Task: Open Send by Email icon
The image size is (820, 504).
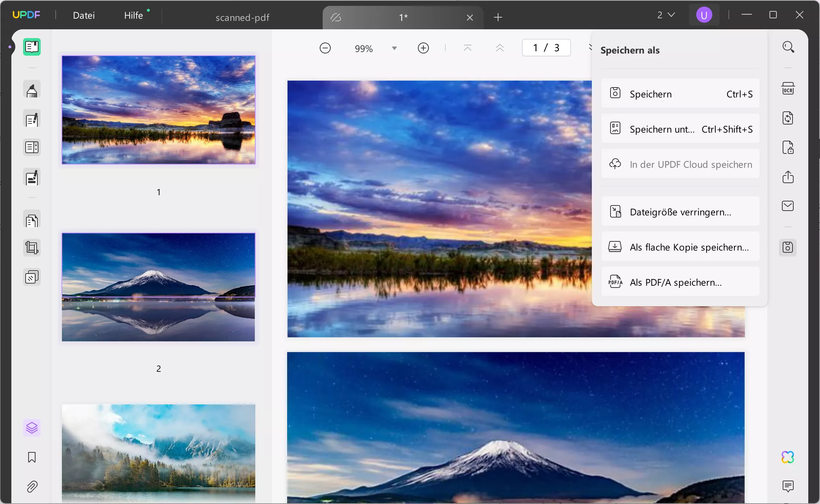Action: 788,206
